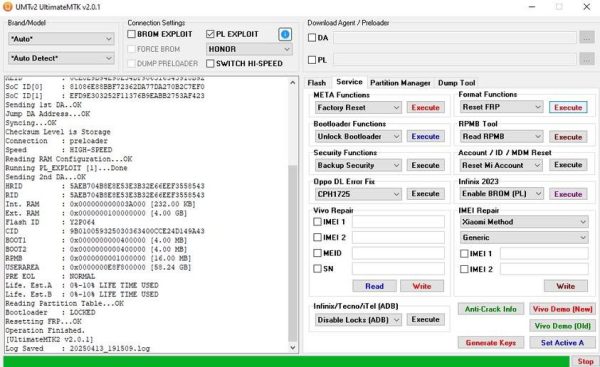
Task: Check the PL checkbox
Action: coord(312,60)
